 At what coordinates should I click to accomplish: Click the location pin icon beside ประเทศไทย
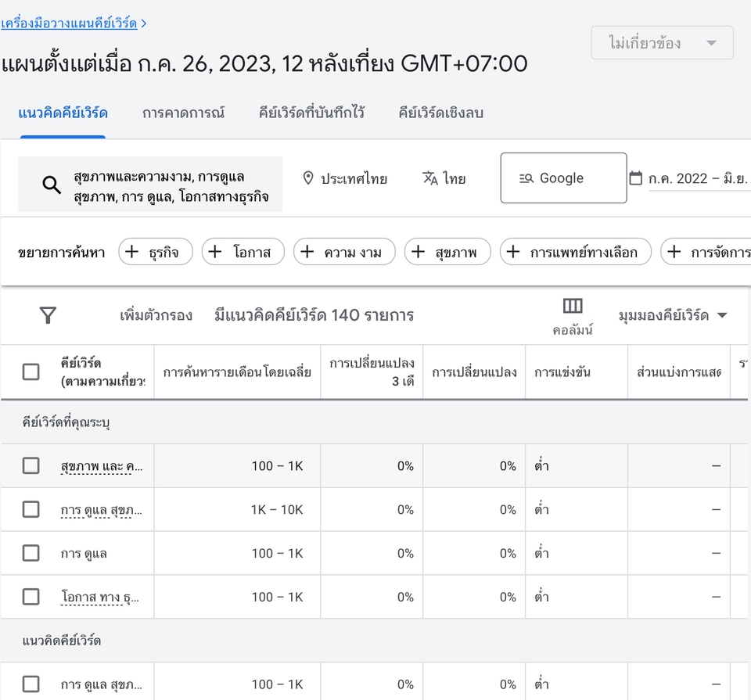(309, 178)
